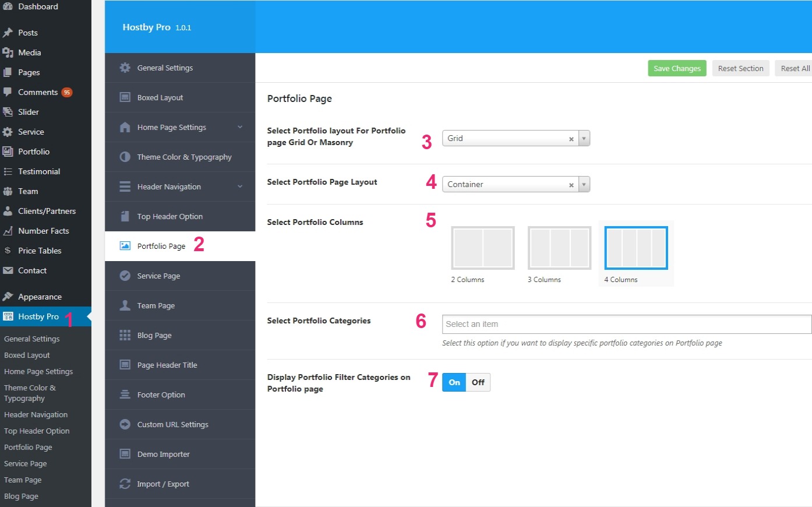Image resolution: width=812 pixels, height=507 pixels.
Task: Expand Header Navigation chevron
Action: (240, 186)
